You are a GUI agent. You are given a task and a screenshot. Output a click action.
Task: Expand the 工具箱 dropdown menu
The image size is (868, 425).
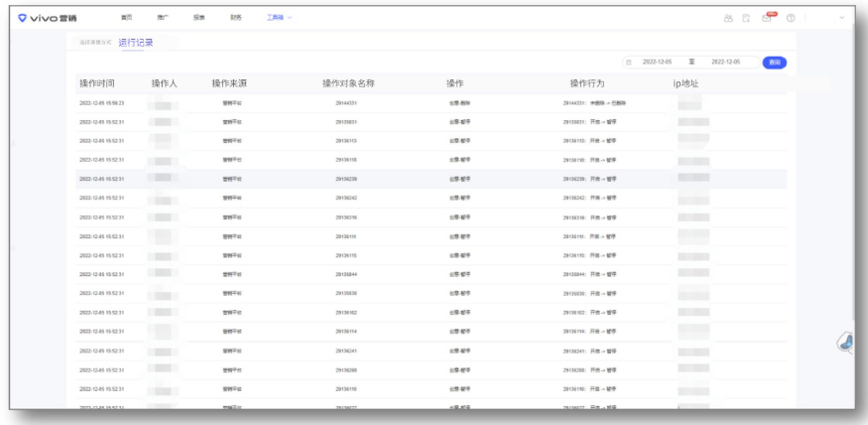click(x=280, y=18)
